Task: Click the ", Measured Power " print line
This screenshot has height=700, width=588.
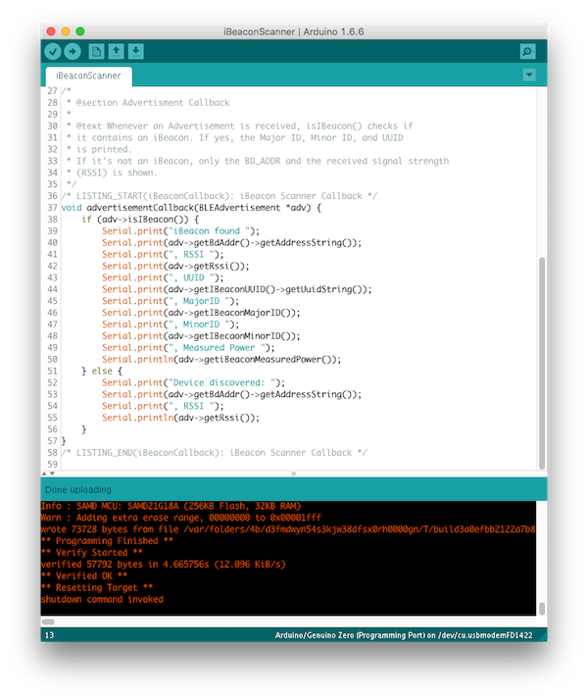Action: 188,347
